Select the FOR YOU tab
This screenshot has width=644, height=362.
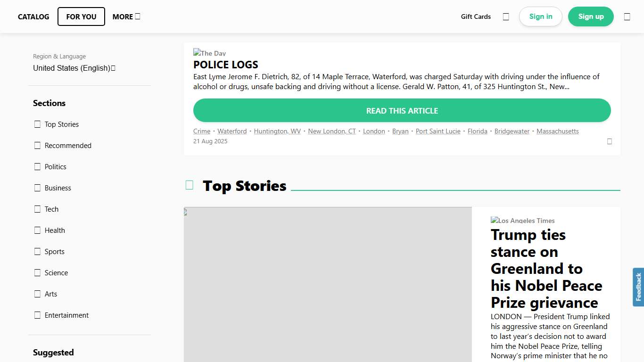pos(81,16)
